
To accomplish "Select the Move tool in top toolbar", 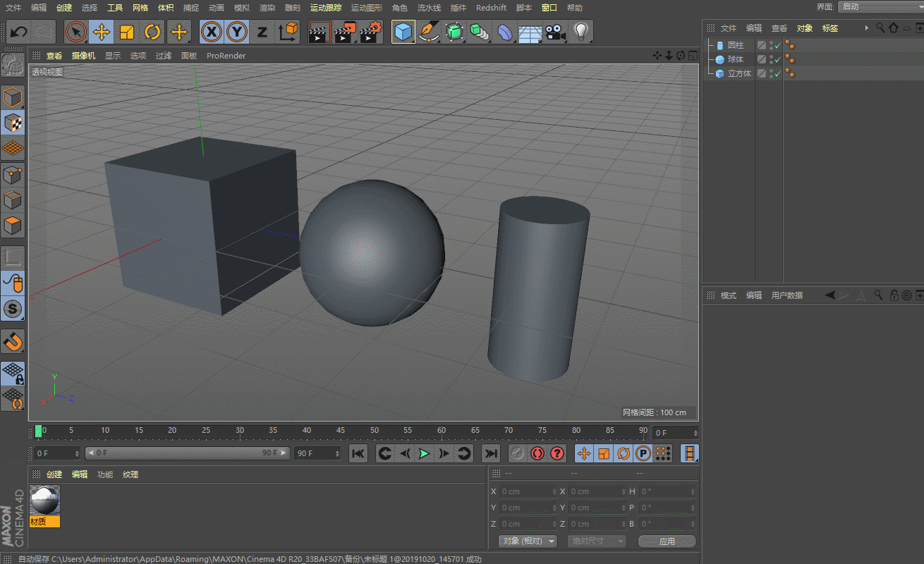I will (102, 32).
